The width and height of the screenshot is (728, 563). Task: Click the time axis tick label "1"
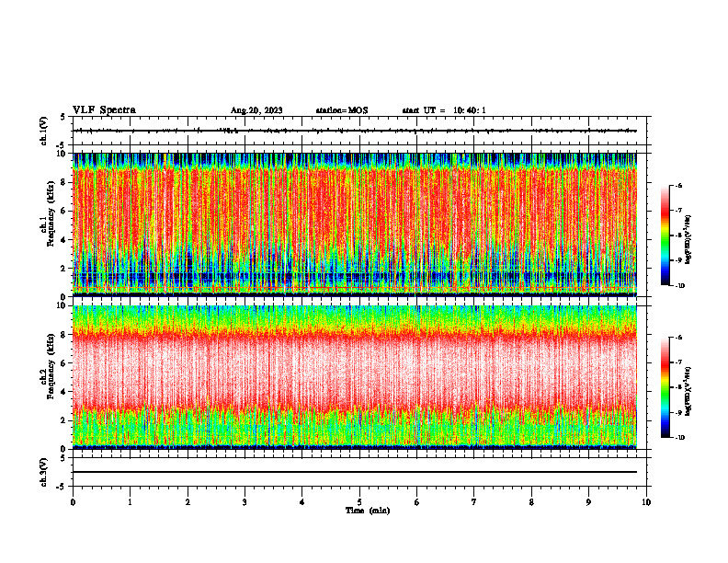(x=131, y=502)
